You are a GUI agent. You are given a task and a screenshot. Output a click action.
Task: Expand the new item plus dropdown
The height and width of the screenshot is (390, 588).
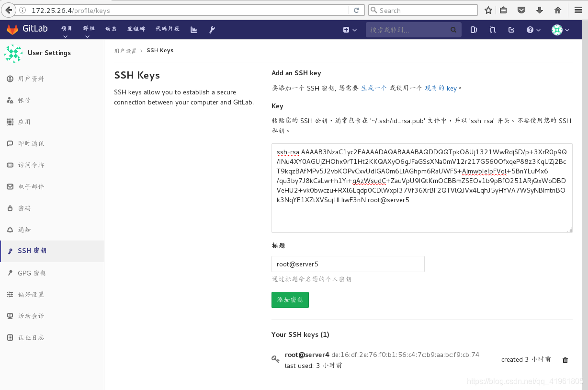click(350, 30)
